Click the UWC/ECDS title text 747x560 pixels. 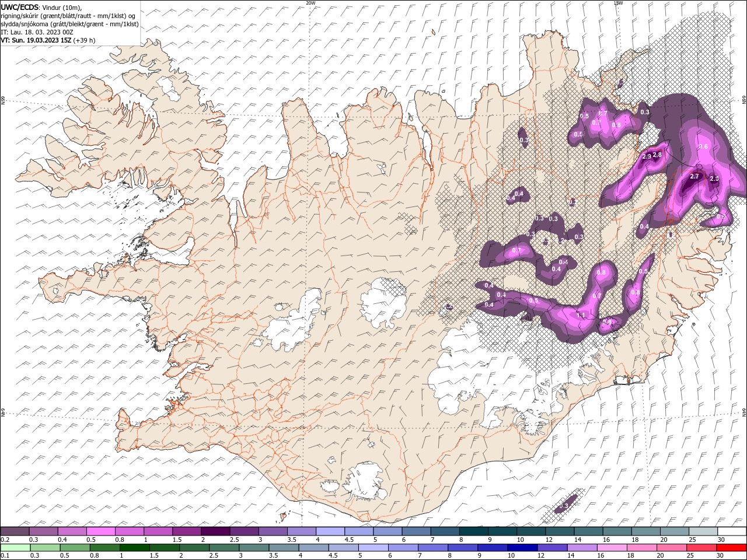click(20, 7)
